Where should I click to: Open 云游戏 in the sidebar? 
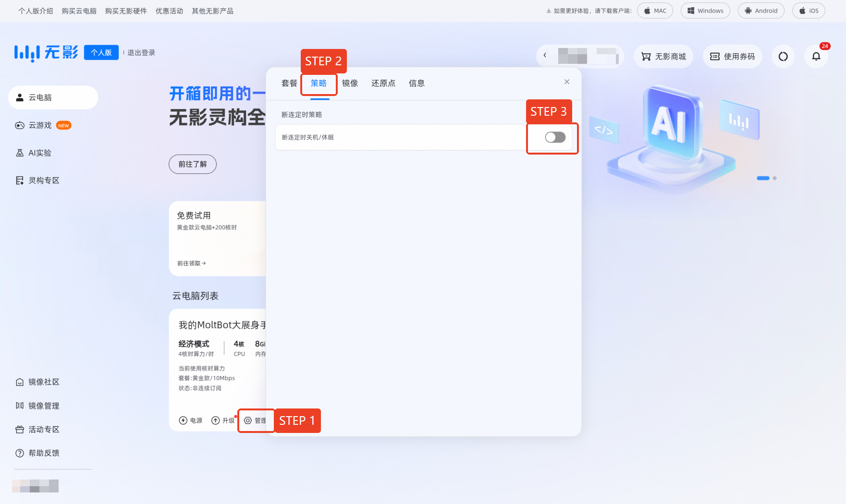43,125
